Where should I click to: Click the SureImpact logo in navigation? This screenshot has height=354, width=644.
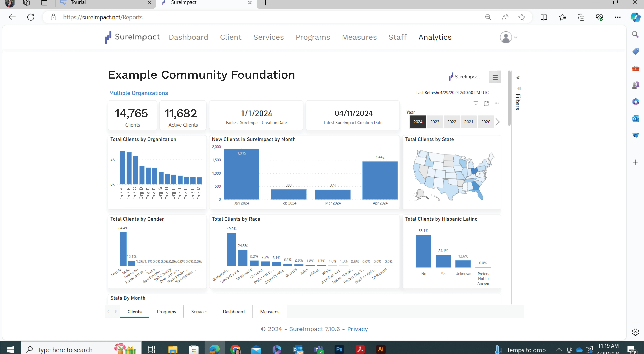click(x=132, y=37)
